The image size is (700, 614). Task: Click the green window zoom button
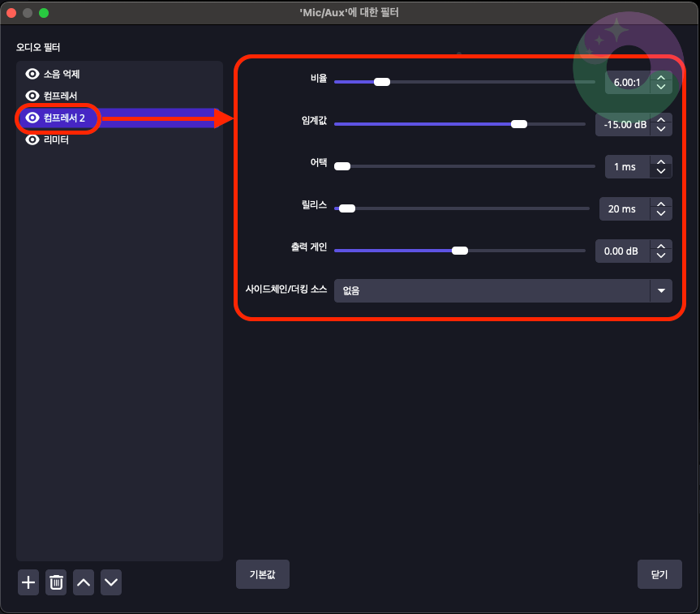coord(44,13)
